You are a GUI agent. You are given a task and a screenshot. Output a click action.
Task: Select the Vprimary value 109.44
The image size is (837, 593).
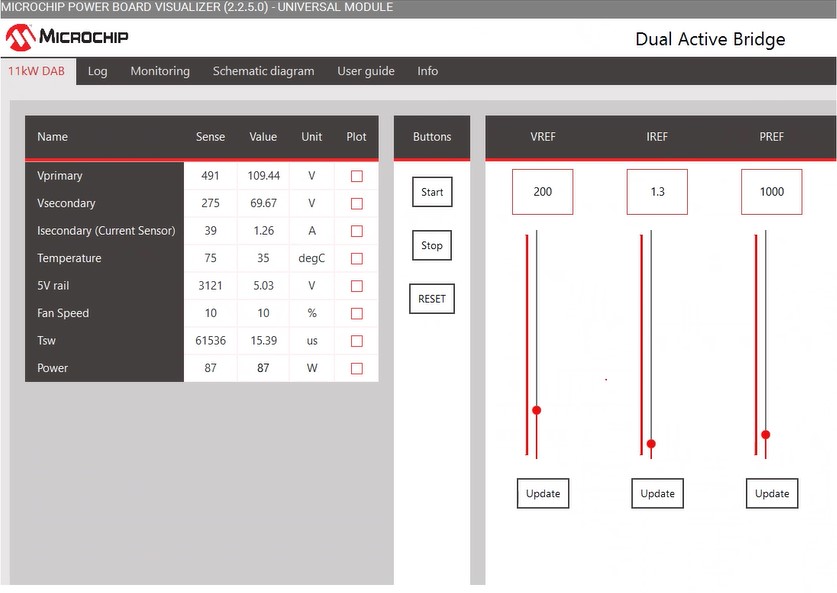point(264,176)
